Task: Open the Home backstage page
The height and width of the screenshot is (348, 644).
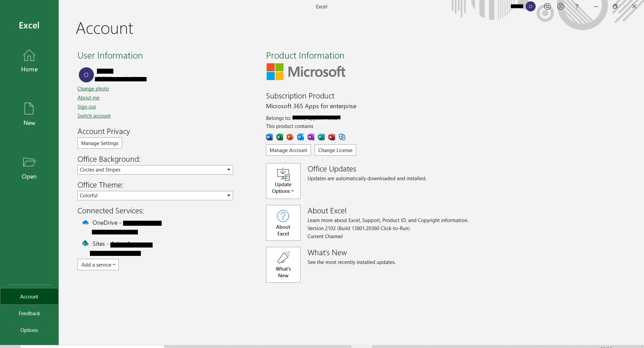Action: tap(29, 61)
